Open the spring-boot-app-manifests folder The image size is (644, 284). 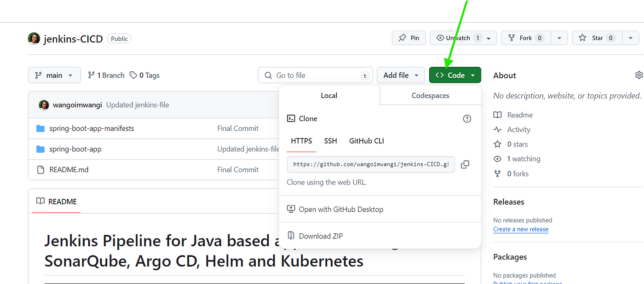pos(92,128)
